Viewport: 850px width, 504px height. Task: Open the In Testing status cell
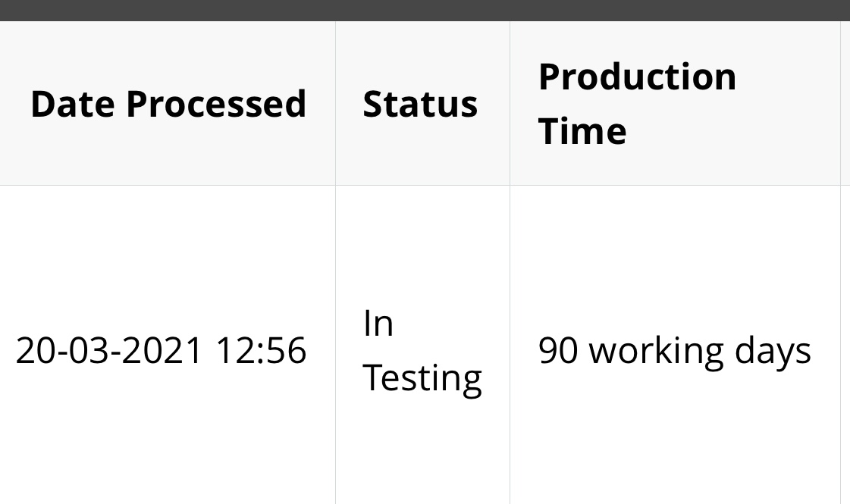coord(422,350)
